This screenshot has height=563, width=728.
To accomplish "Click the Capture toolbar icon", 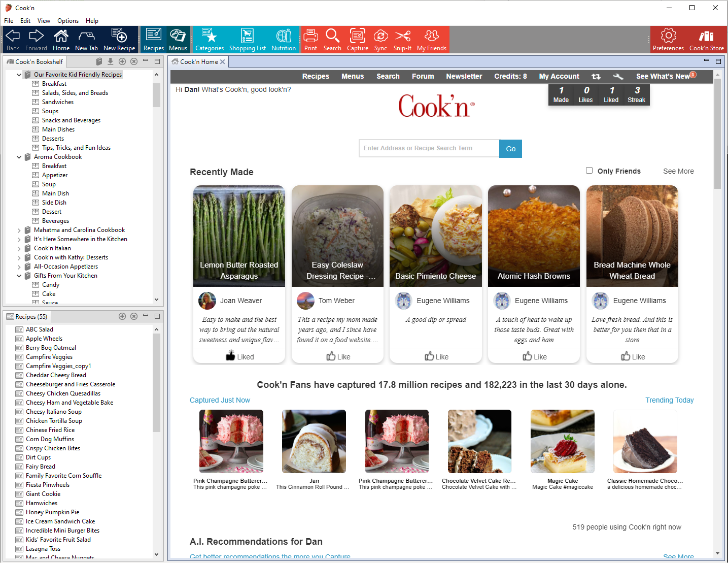I will [x=358, y=40].
